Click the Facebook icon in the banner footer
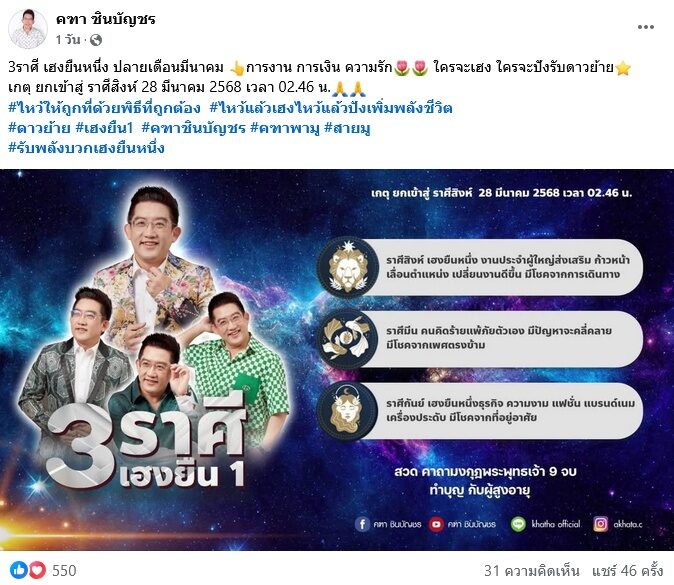This screenshot has height=585, width=674. [362, 524]
